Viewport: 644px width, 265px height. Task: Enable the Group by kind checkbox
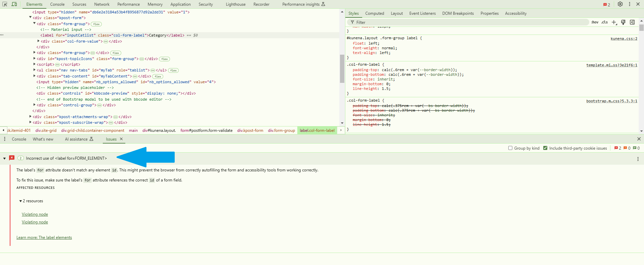pyautogui.click(x=510, y=148)
